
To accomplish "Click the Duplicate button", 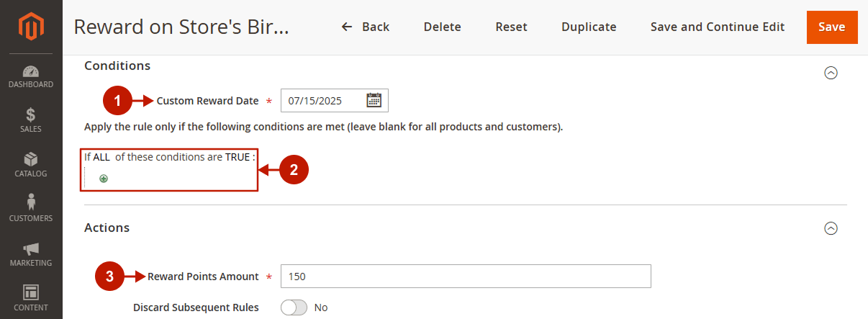I will 589,27.
